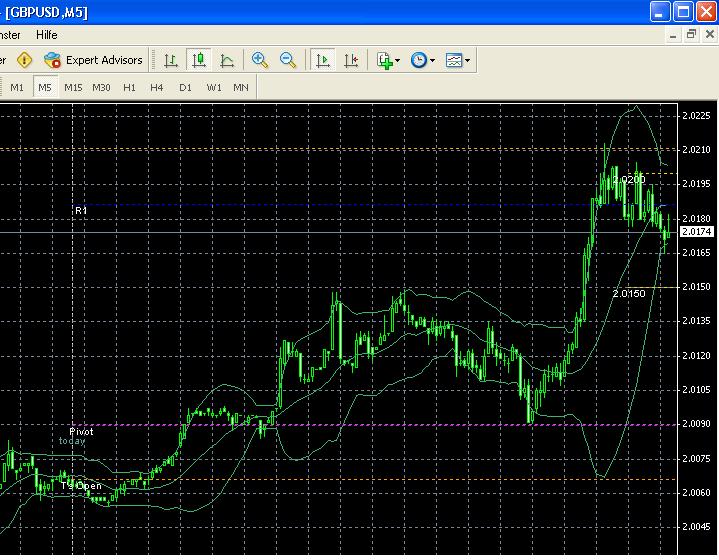Click the Expert Advisors button
The height and width of the screenshot is (560, 719).
pyautogui.click(x=94, y=60)
